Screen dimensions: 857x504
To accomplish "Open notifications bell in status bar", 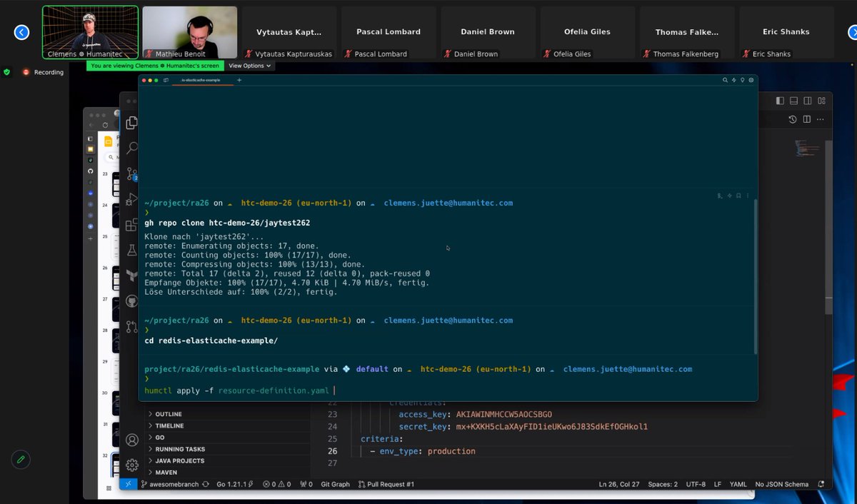I will [821, 484].
